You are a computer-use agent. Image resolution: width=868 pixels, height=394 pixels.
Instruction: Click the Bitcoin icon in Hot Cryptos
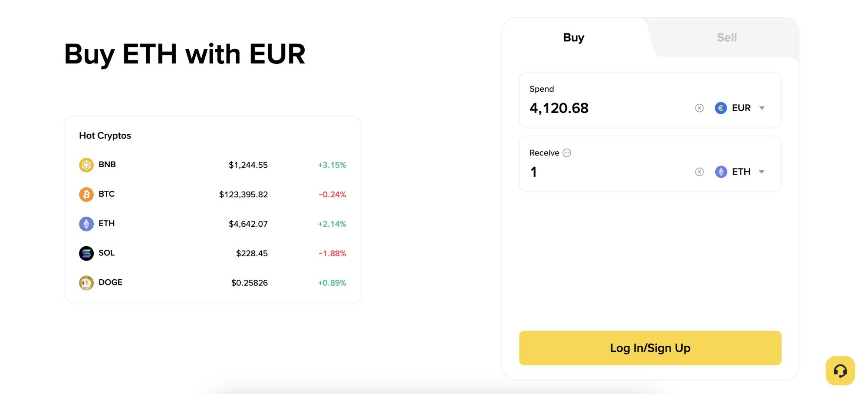pos(86,194)
